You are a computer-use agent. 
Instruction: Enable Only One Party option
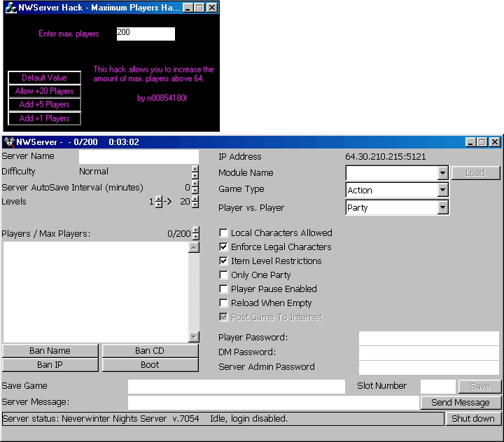(x=224, y=275)
